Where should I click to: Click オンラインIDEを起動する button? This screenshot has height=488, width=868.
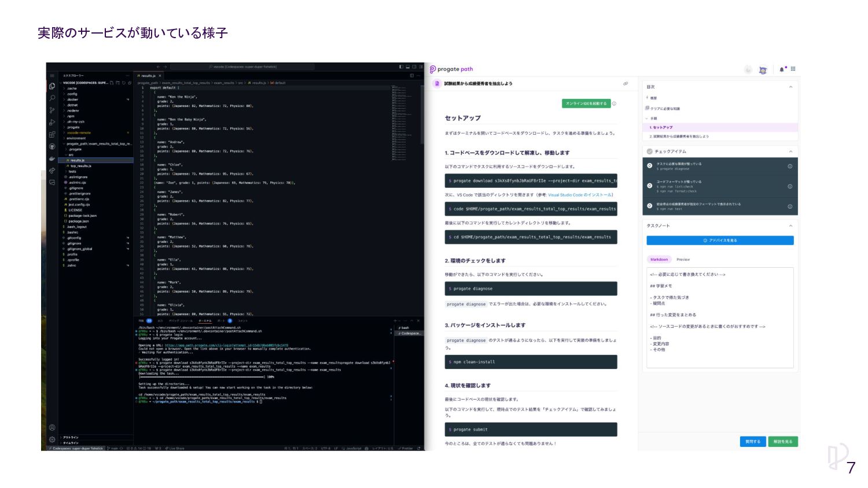(x=586, y=103)
